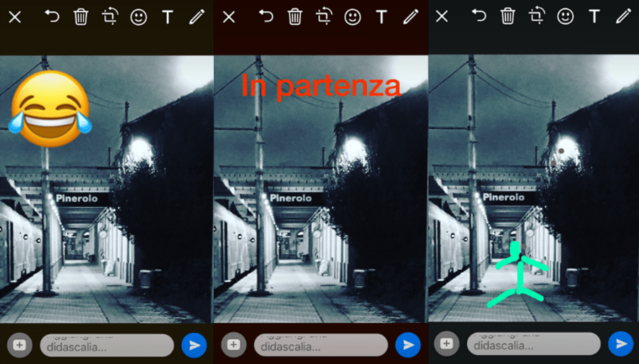The image size is (639, 364).
Task: Tap the green stick figure drawing
Action: point(519,276)
